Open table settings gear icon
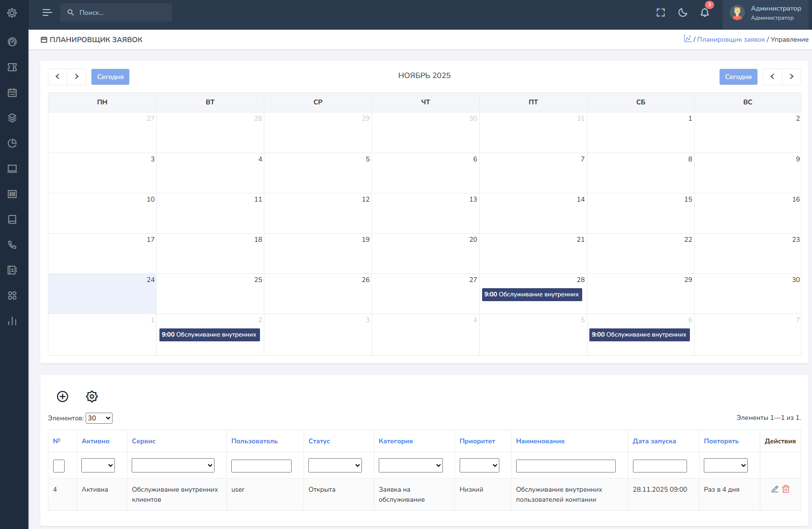Screen dimensions: 812x529 (92, 396)
